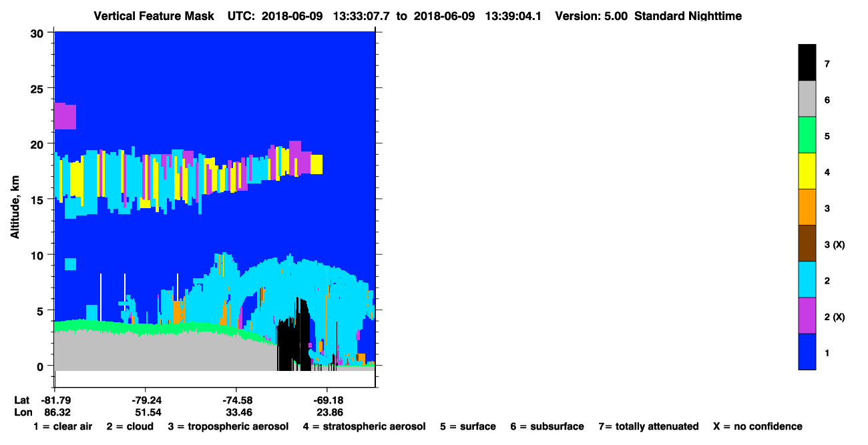Click the 'Altitude, km' axis label
The width and height of the screenshot is (868, 445).
[15, 208]
